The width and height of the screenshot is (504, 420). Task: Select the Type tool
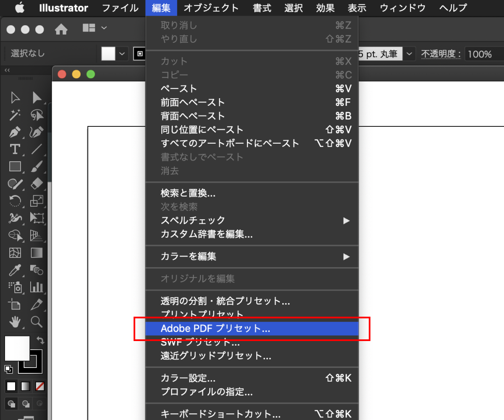point(16,149)
